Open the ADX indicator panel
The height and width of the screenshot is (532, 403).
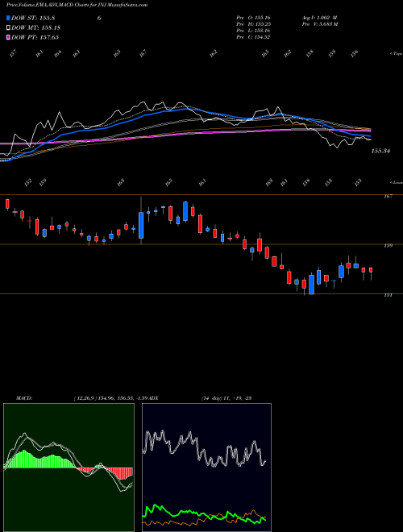(206, 468)
